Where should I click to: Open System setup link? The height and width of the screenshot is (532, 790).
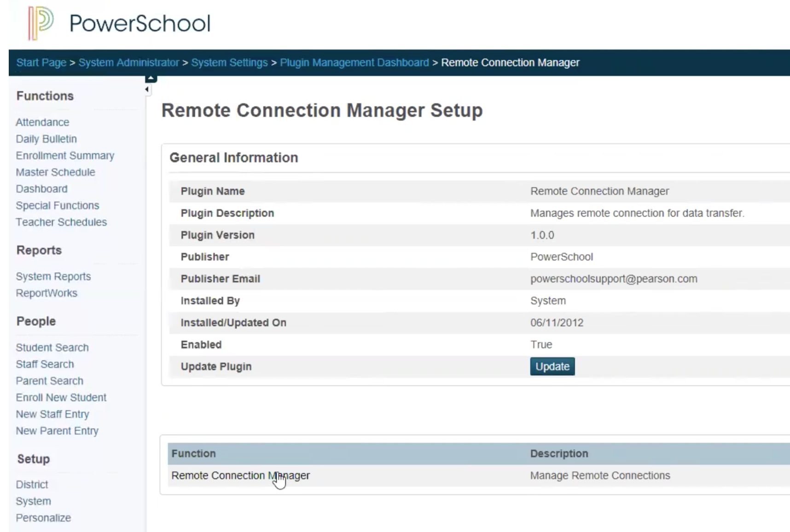click(x=33, y=501)
